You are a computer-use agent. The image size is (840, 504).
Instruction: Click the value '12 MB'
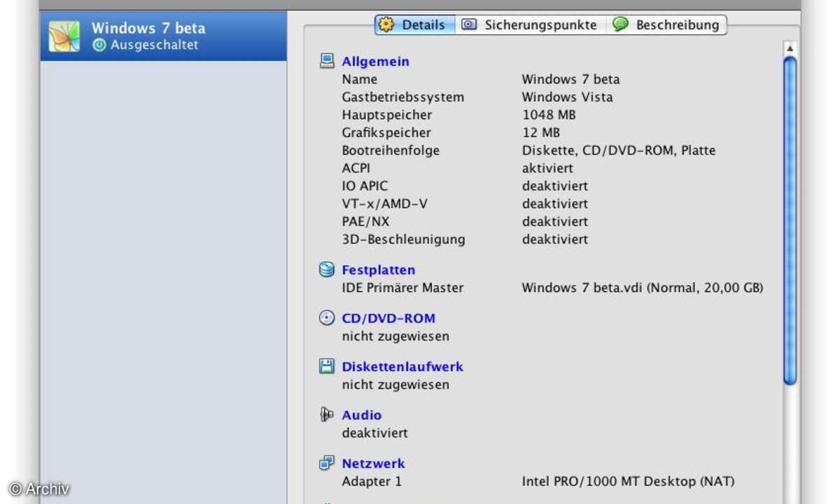pos(541,133)
